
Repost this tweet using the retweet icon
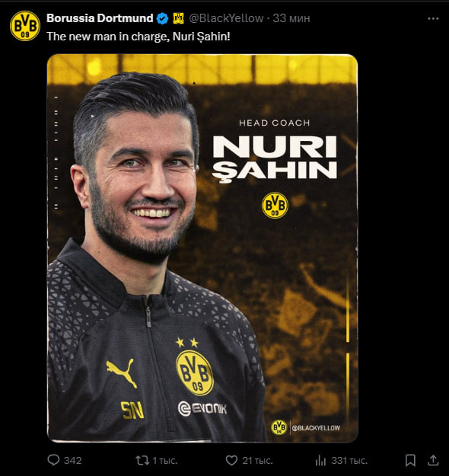(142, 461)
